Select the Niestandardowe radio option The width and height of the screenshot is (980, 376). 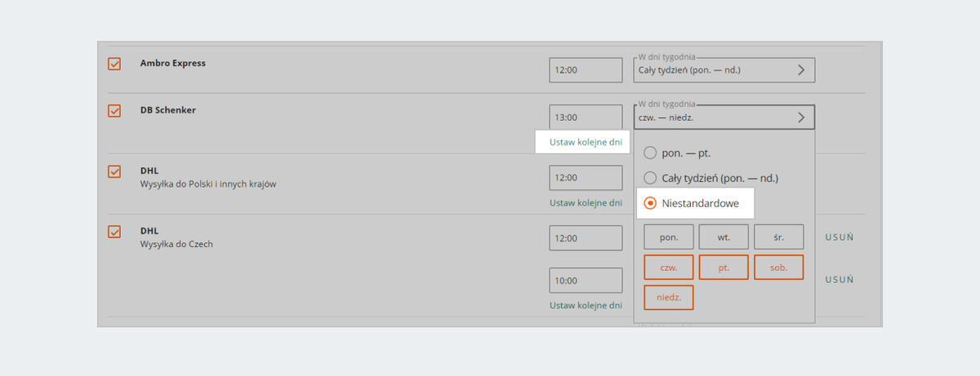651,203
